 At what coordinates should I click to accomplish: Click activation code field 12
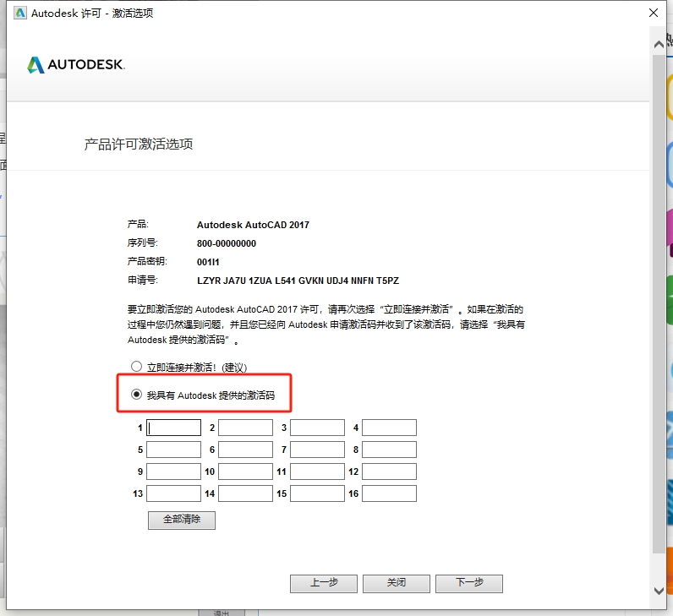tap(389, 472)
